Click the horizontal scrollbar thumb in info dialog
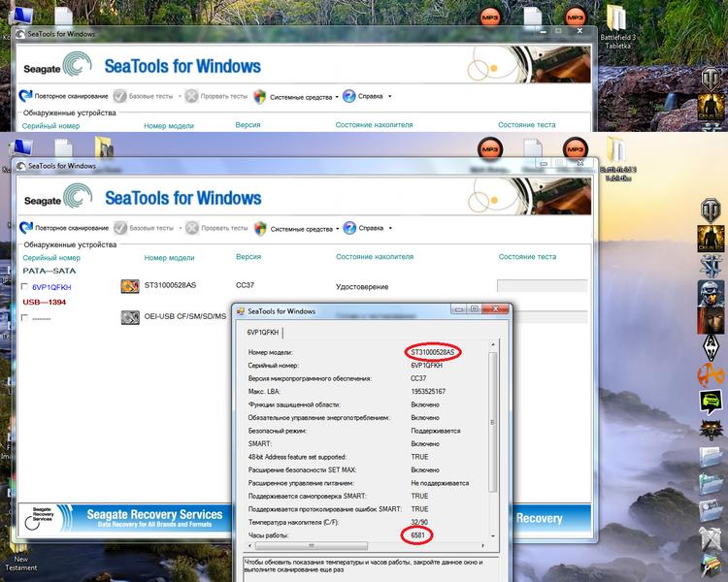 pos(312,546)
